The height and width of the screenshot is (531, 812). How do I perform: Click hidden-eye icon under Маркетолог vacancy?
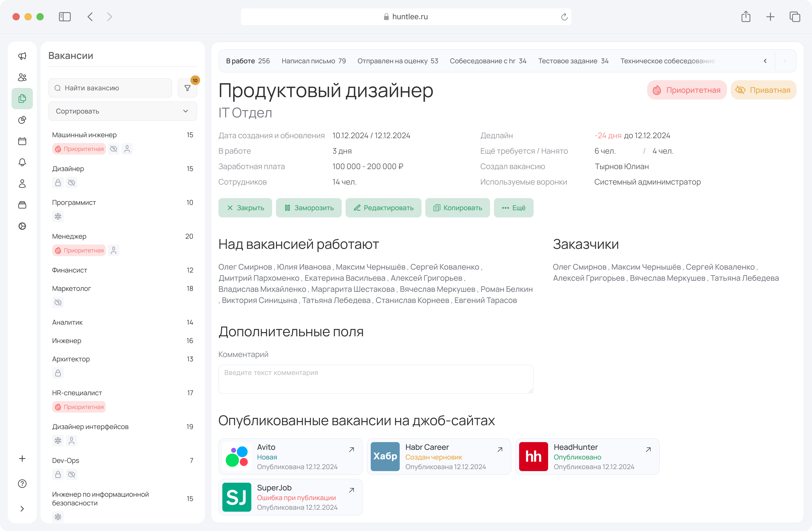(x=58, y=302)
